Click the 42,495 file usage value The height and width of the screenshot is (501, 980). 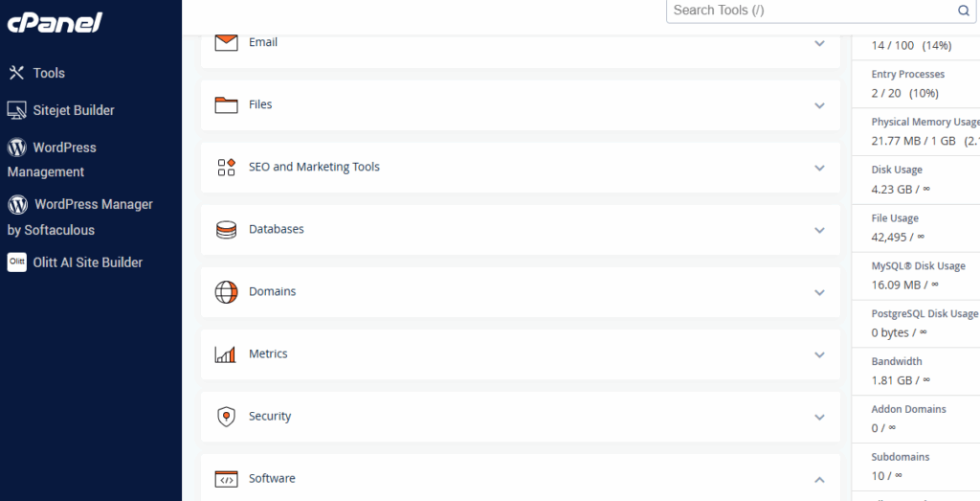click(898, 237)
